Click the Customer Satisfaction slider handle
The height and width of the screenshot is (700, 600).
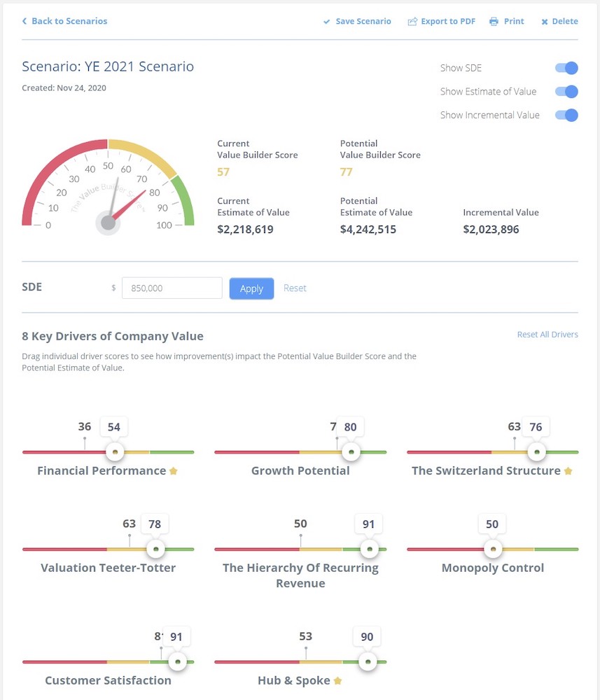coord(178,661)
